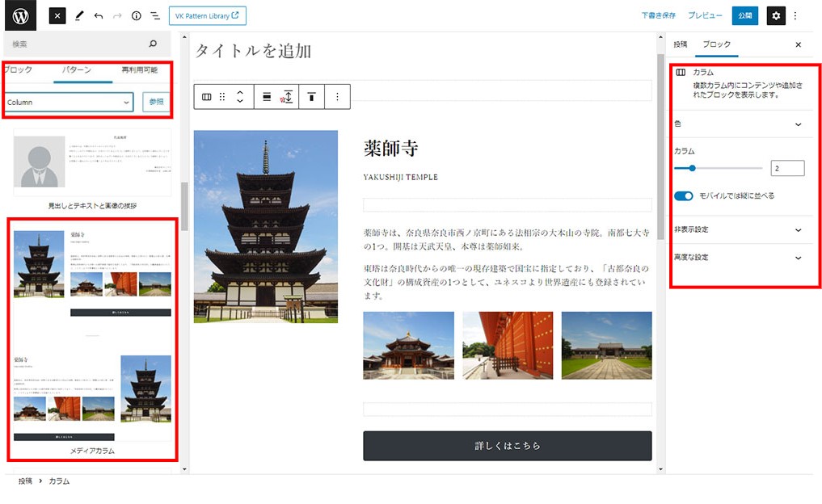This screenshot has width=822, height=504.
Task: Open block toolbar three-dot options
Action: pyautogui.click(x=337, y=97)
